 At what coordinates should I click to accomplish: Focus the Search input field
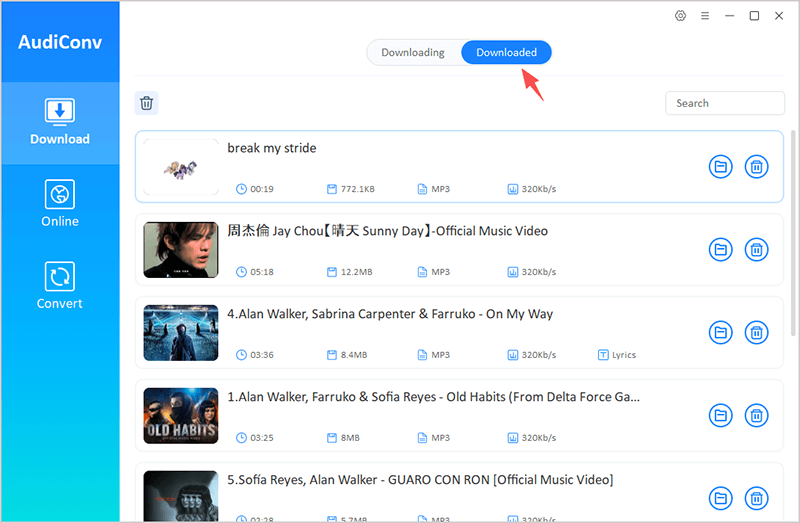pyautogui.click(x=724, y=103)
